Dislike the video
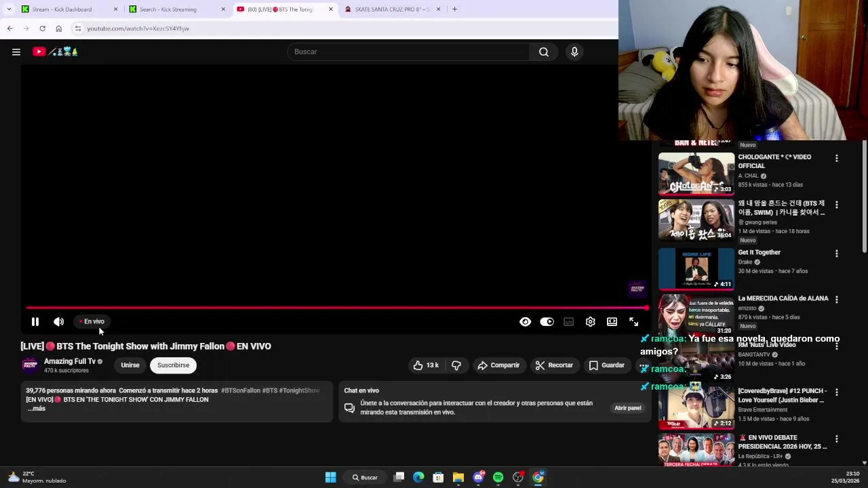The height and width of the screenshot is (488, 868). [x=456, y=365]
